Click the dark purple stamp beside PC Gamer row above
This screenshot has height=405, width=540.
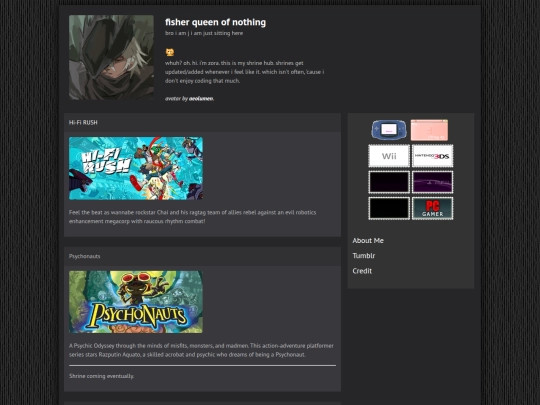coord(389,182)
